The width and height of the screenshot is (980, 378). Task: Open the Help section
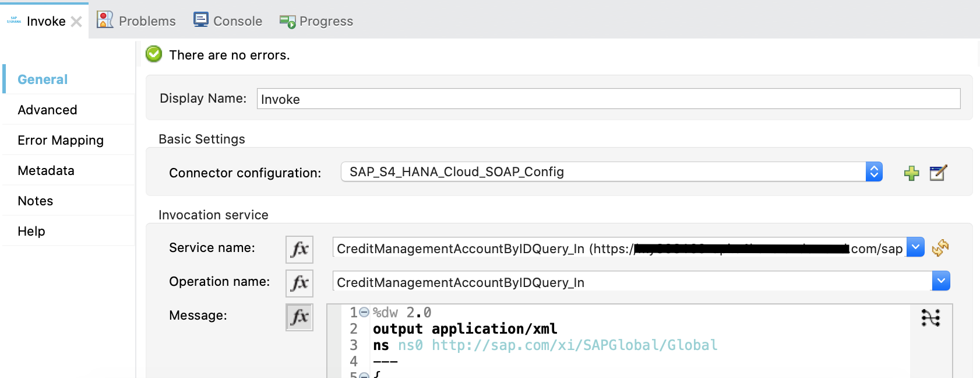click(x=31, y=231)
